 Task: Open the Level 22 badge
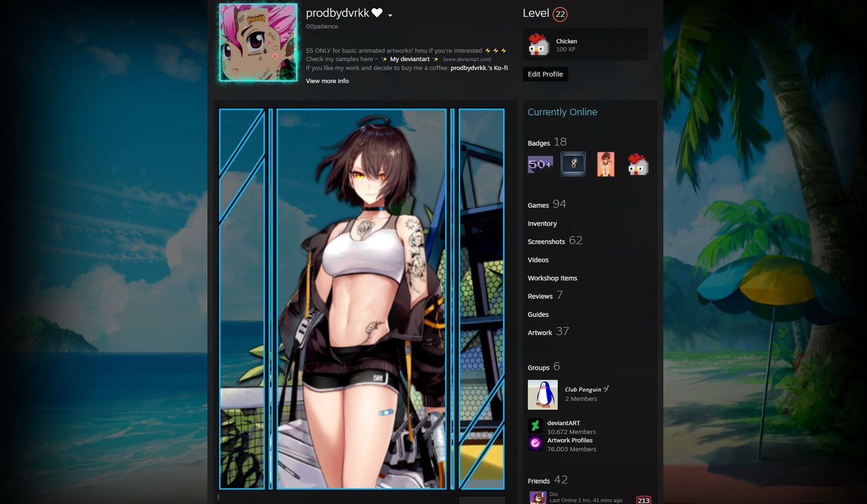click(x=560, y=14)
